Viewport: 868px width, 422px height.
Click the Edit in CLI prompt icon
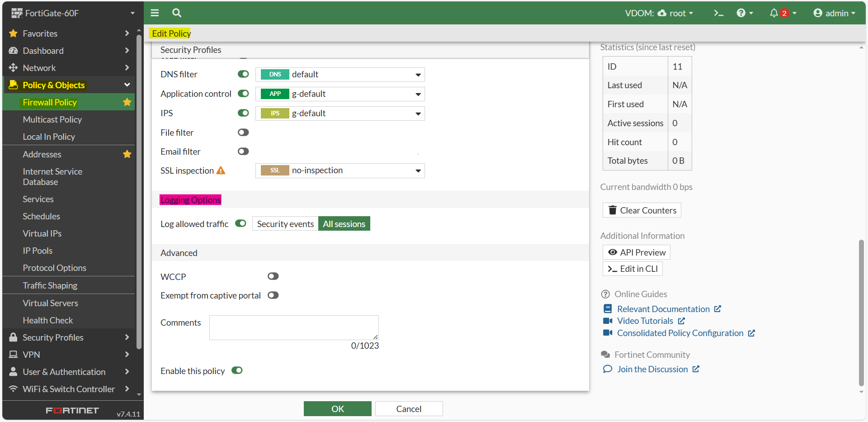pyautogui.click(x=613, y=269)
